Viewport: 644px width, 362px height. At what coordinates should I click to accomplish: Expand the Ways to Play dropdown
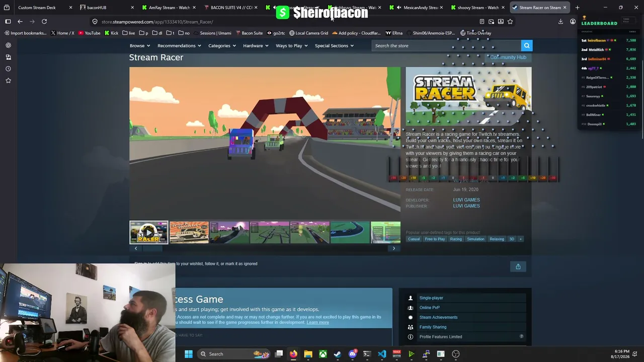pos(291,46)
